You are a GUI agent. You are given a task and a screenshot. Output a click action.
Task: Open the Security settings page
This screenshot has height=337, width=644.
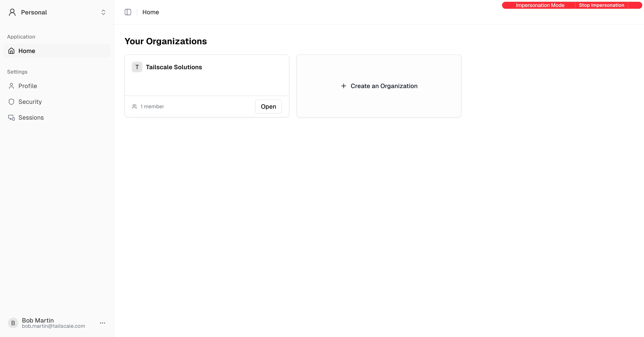(x=57, y=102)
